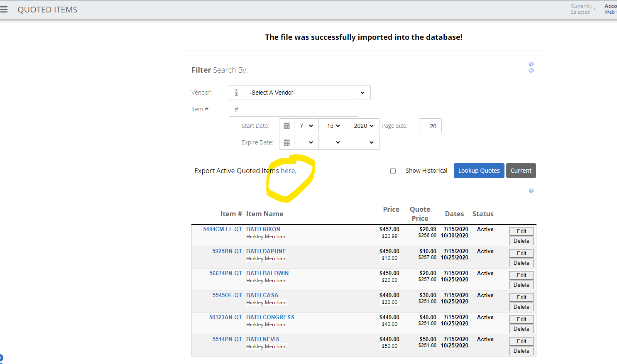This screenshot has width=617, height=364.
Task: Click the help question mark above the filter section
Action: [531, 64]
